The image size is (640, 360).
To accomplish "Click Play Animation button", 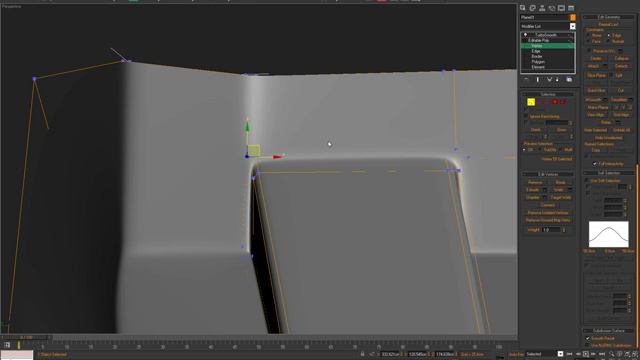I will [586, 354].
